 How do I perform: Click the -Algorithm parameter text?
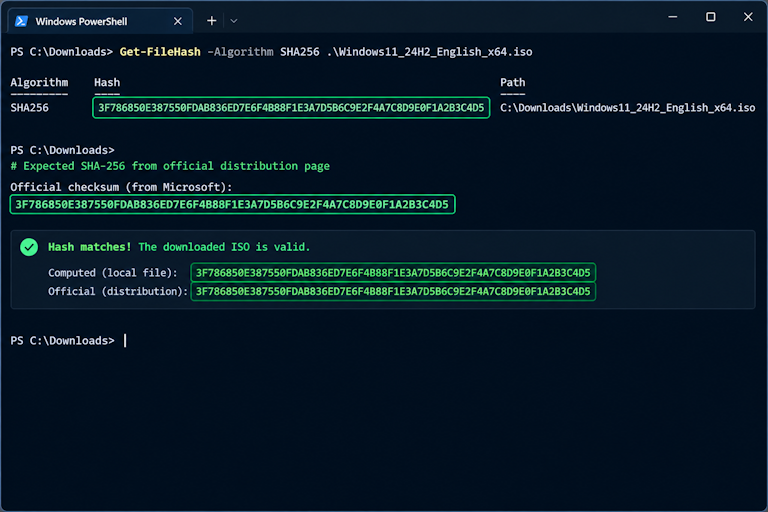point(240,52)
